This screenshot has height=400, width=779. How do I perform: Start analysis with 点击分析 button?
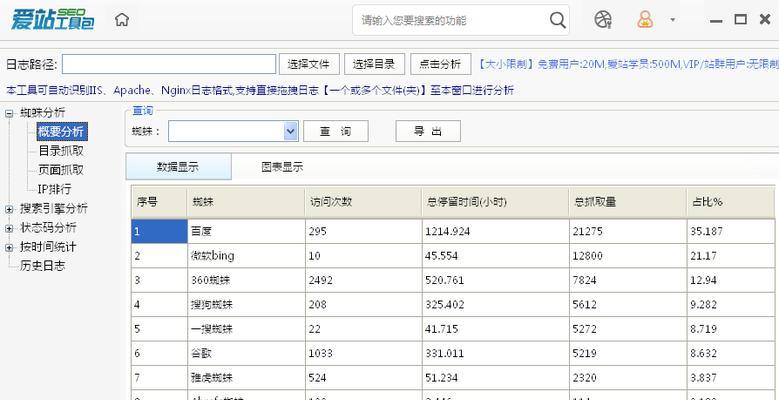[440, 64]
